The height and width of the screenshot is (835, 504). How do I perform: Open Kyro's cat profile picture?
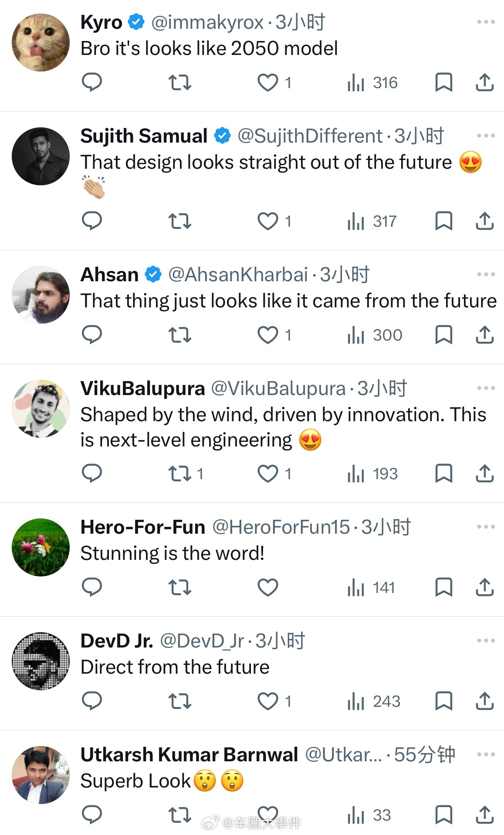tap(41, 42)
